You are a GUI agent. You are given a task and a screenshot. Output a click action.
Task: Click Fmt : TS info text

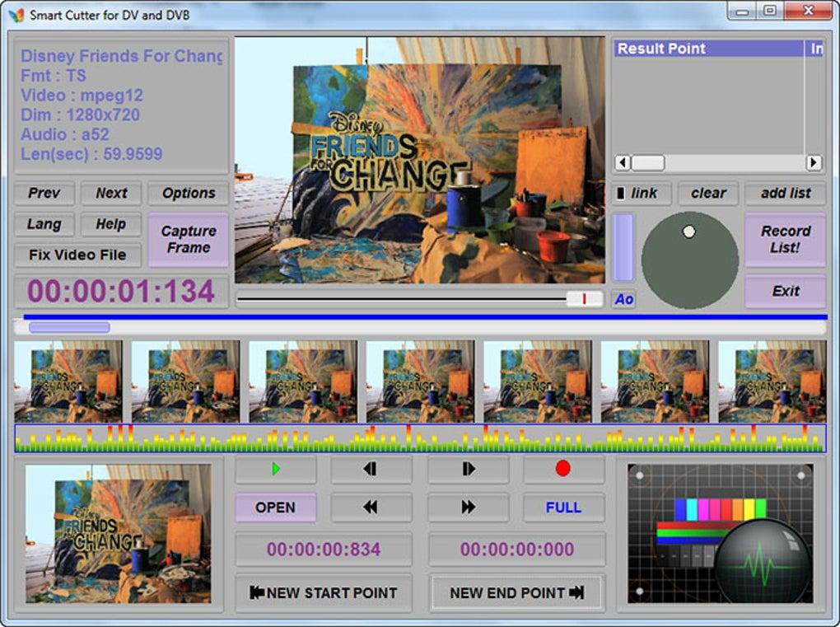pos(53,76)
